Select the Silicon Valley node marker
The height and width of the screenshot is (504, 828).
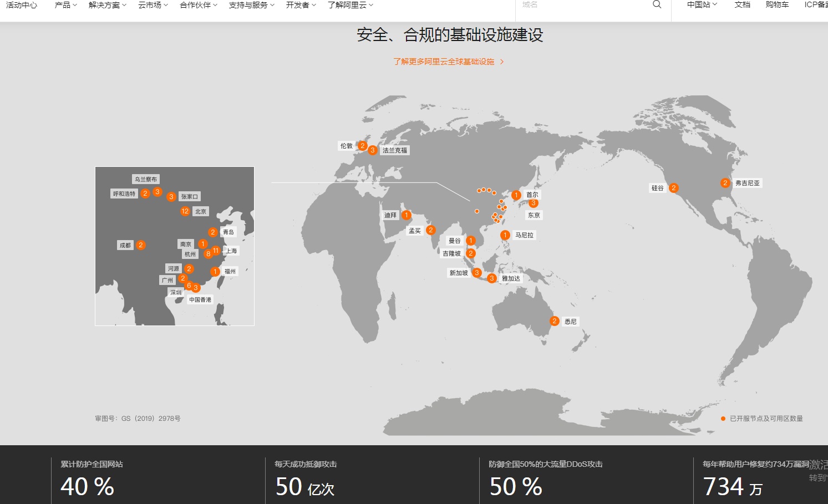tap(673, 188)
